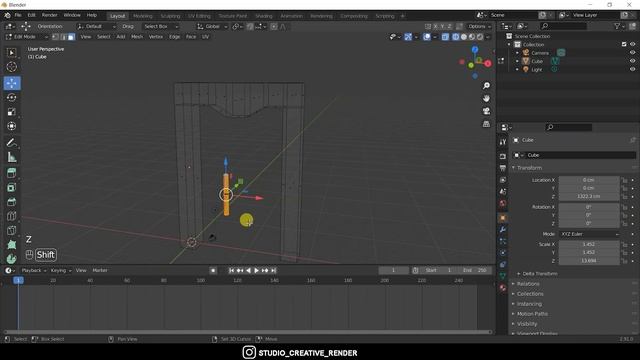This screenshot has height=360, width=640.
Task: Open timeline Playback popover
Action: [33, 270]
